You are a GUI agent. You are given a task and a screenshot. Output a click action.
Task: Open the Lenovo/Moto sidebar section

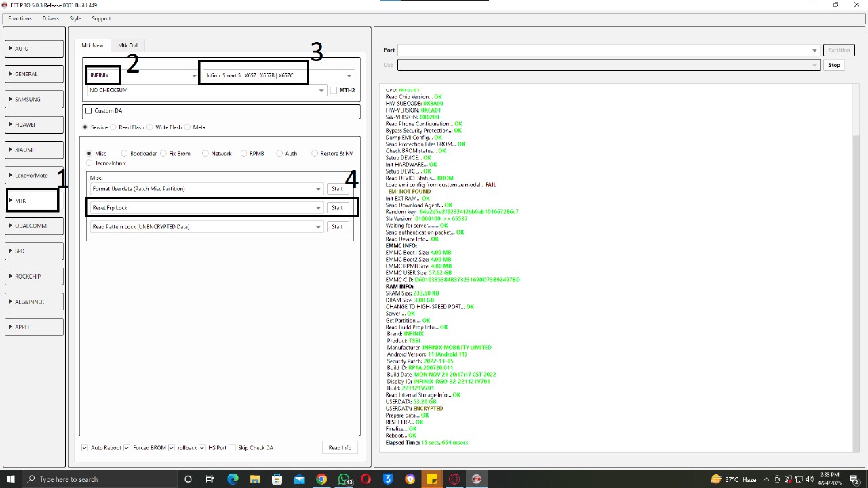(35, 175)
